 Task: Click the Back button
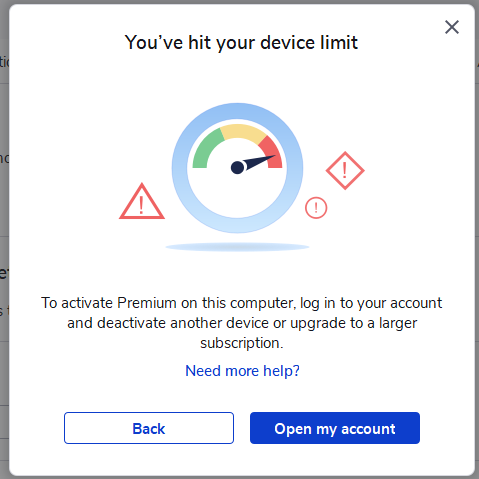149,428
